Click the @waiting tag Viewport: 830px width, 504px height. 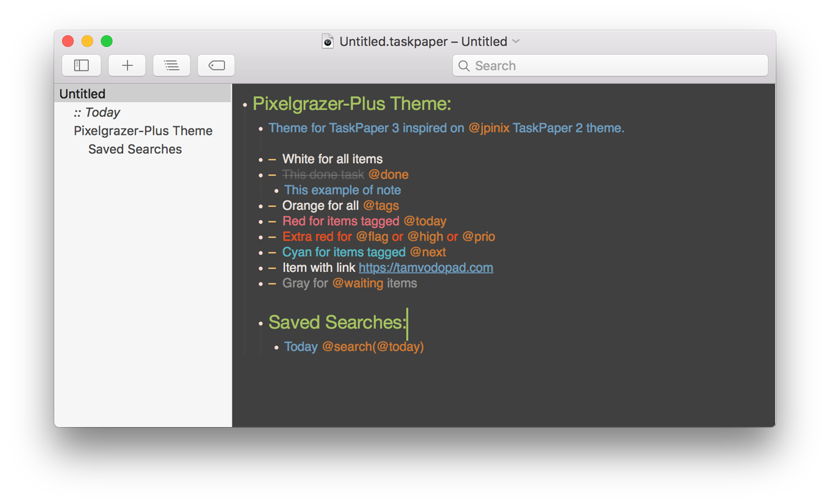tap(358, 283)
